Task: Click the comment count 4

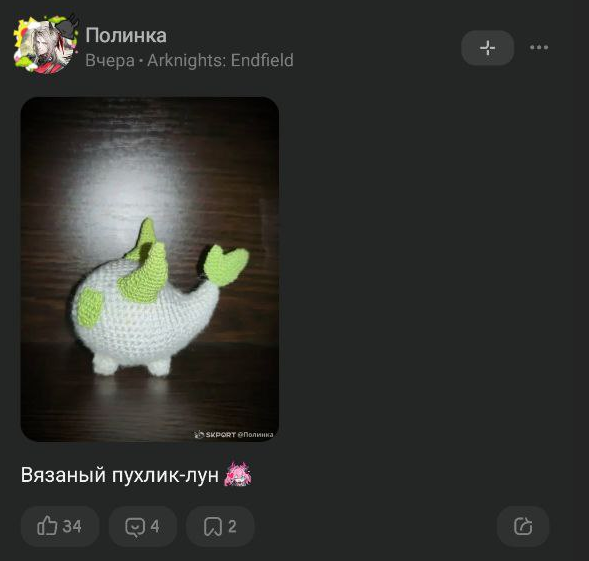Action: click(x=155, y=526)
